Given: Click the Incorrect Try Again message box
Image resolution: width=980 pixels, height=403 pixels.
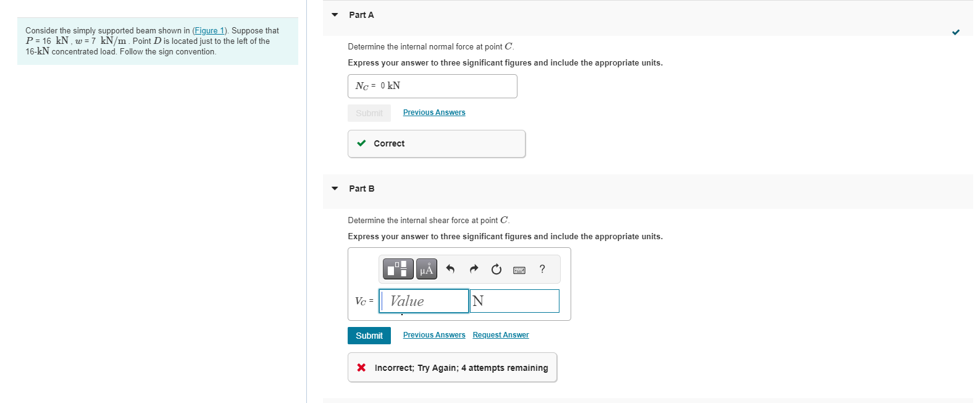Looking at the screenshot, I should (452, 367).
